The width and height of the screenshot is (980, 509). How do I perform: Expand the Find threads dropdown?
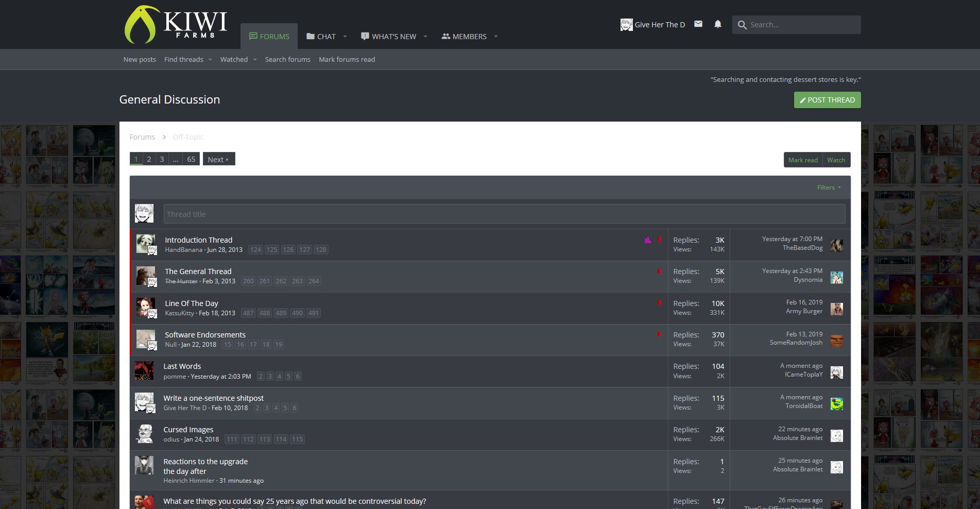pyautogui.click(x=210, y=60)
